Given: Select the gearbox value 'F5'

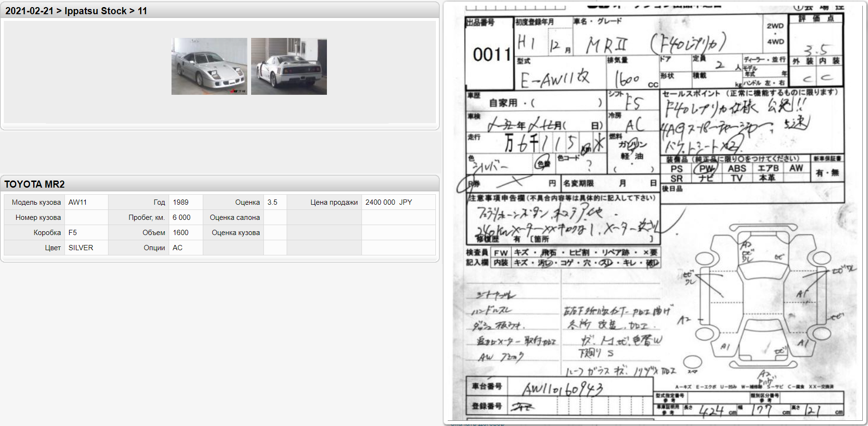Looking at the screenshot, I should (x=72, y=233).
